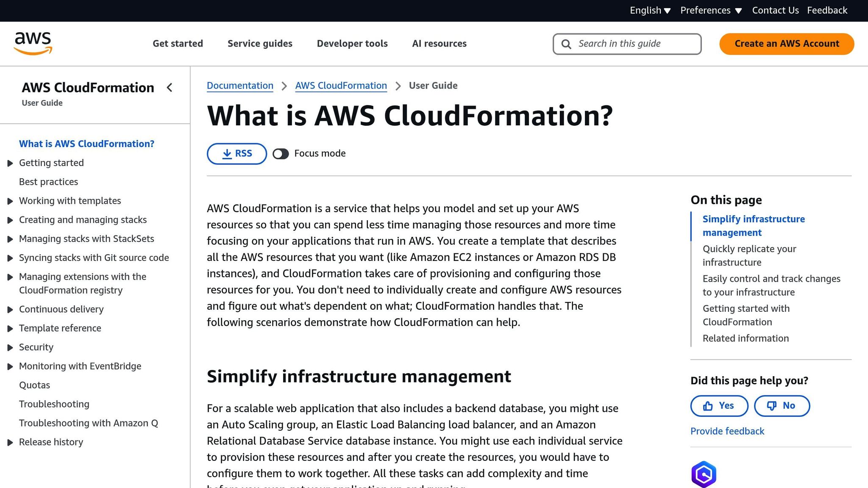
Task: Collapse the sidebar with the left chevron
Action: coord(170,88)
